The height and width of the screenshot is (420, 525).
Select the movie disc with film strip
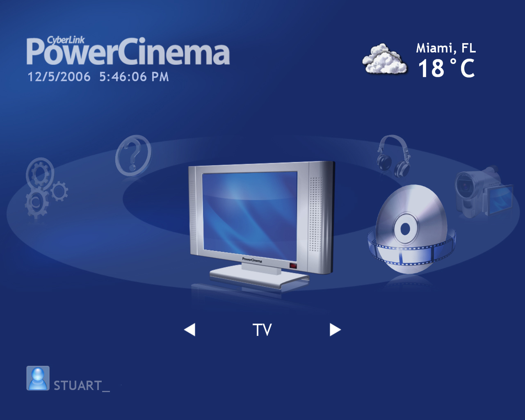point(410,230)
